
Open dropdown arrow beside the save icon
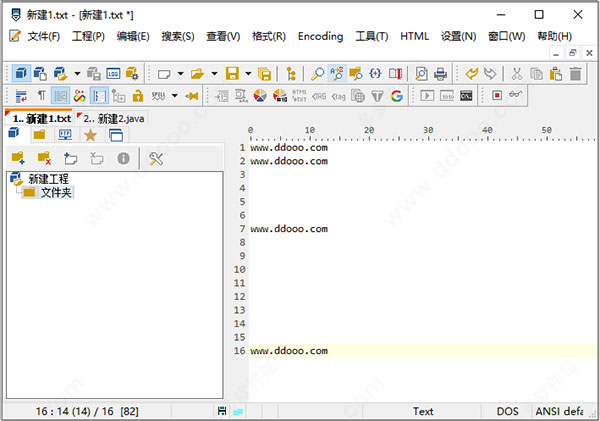coord(248,73)
